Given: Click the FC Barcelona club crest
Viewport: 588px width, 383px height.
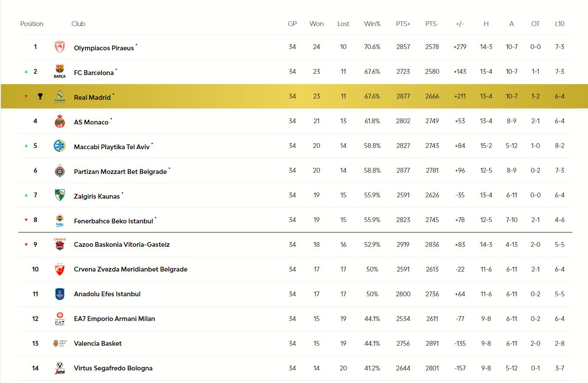Looking at the screenshot, I should (x=60, y=72).
